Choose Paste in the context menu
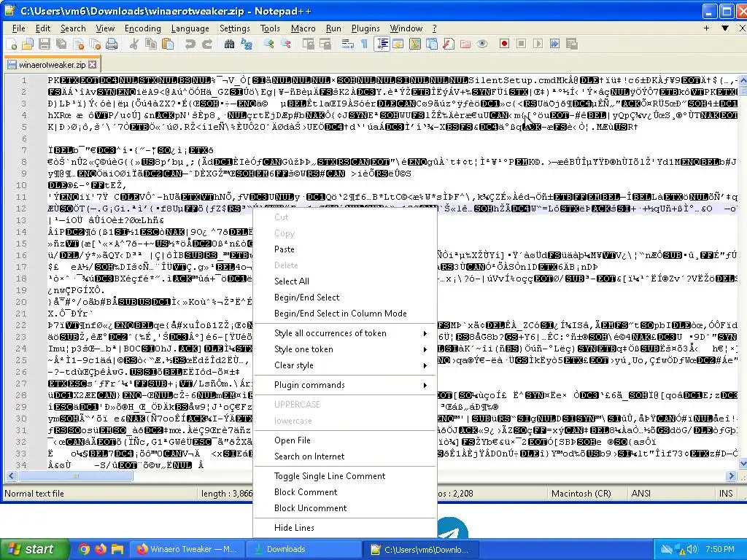This screenshot has height=560, width=747. 345,249
